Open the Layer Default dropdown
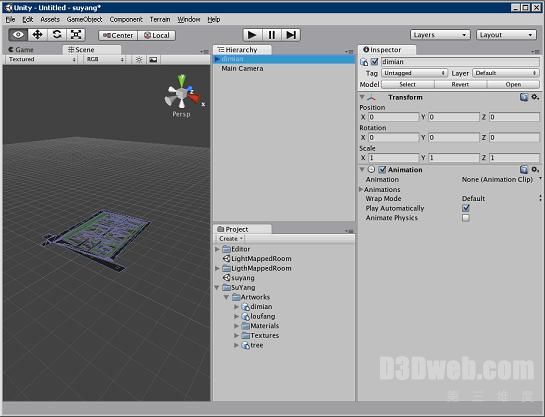Image resolution: width=545 pixels, height=417 pixels. click(x=506, y=73)
